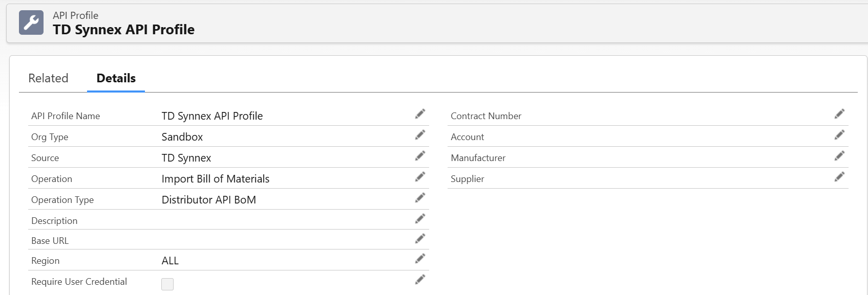The image size is (868, 295).
Task: Click the Contract Number label
Action: (486, 116)
